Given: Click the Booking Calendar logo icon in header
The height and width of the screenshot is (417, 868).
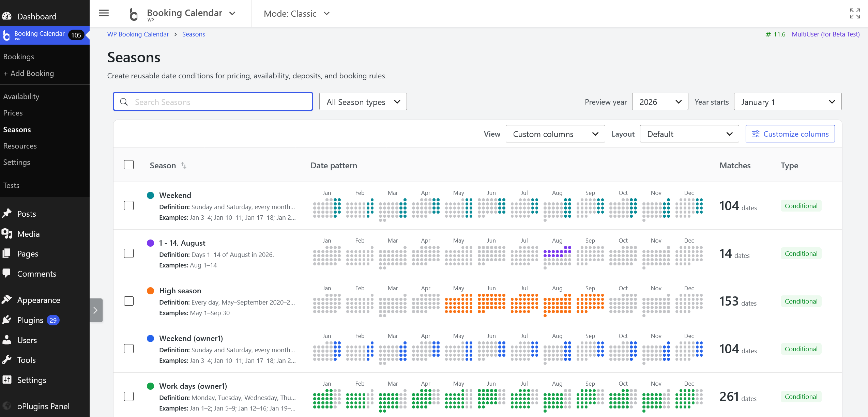Looking at the screenshot, I should [x=134, y=14].
